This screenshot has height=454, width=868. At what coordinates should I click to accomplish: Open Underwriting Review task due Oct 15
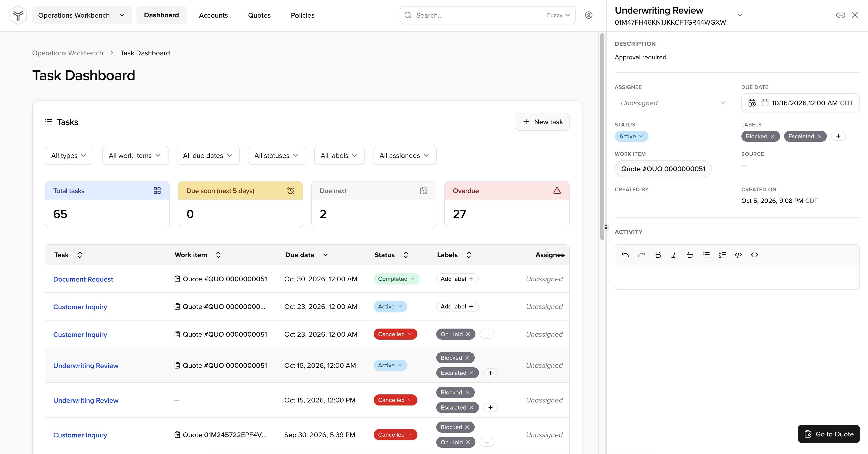(x=86, y=400)
